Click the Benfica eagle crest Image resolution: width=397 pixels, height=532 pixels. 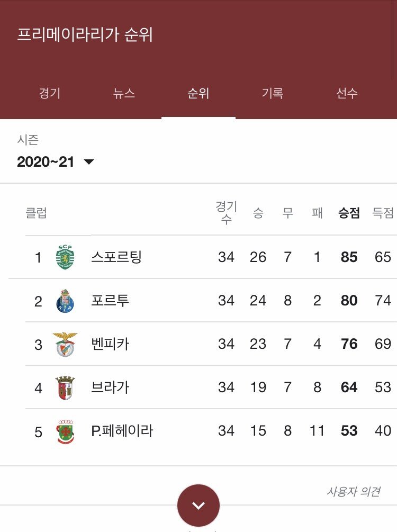pos(65,344)
